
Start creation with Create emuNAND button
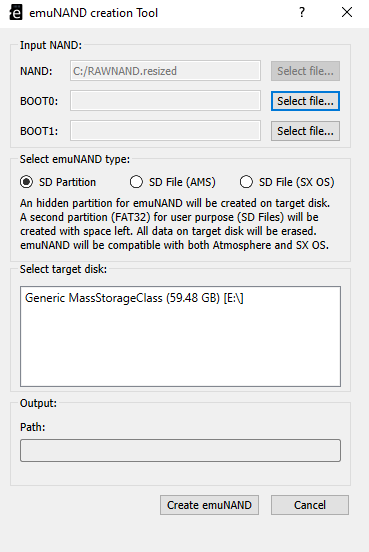click(209, 505)
